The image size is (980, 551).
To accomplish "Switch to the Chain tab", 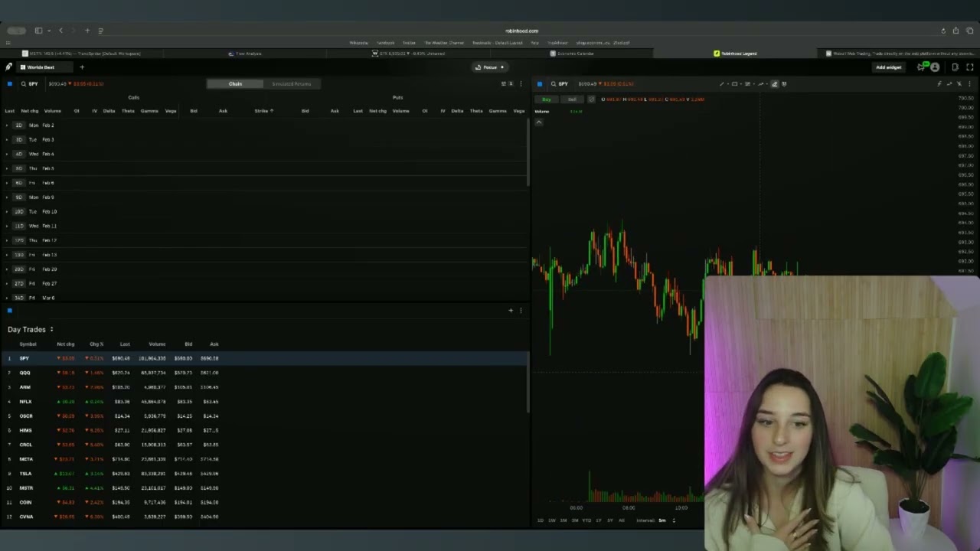I will point(235,84).
